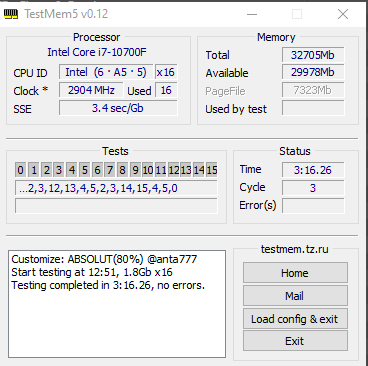The image size is (368, 366).
Task: Select test indicator box 3
Action: 59,170
